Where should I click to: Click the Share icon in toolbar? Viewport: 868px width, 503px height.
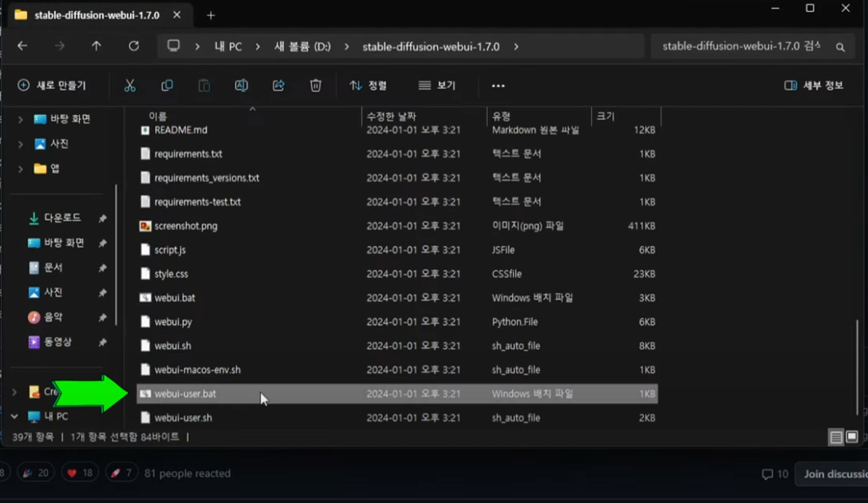coord(278,85)
